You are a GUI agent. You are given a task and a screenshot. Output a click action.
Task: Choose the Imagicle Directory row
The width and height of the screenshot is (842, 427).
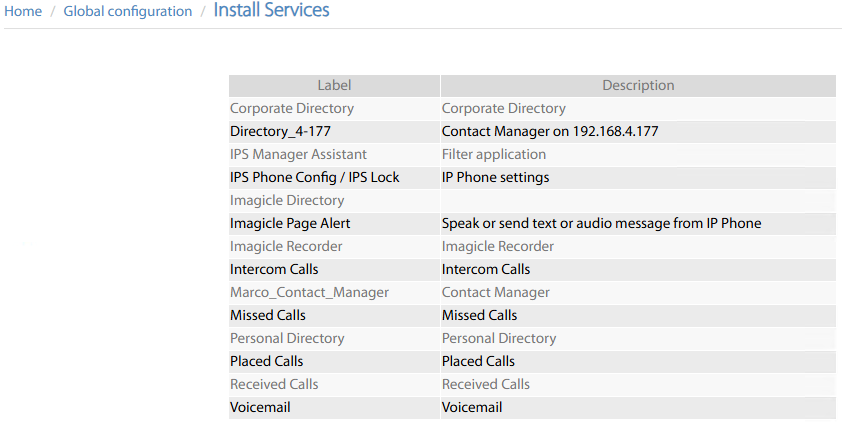point(286,200)
